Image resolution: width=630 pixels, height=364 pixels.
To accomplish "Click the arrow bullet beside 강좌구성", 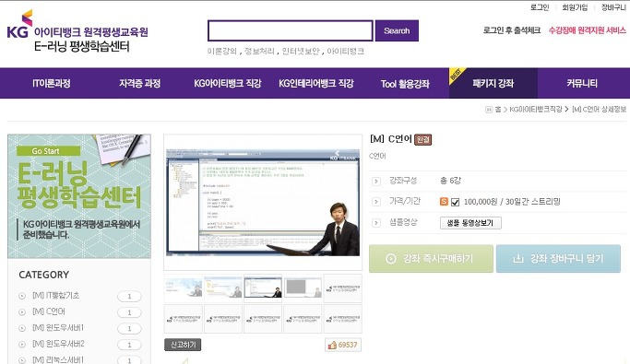I will coord(376,181).
